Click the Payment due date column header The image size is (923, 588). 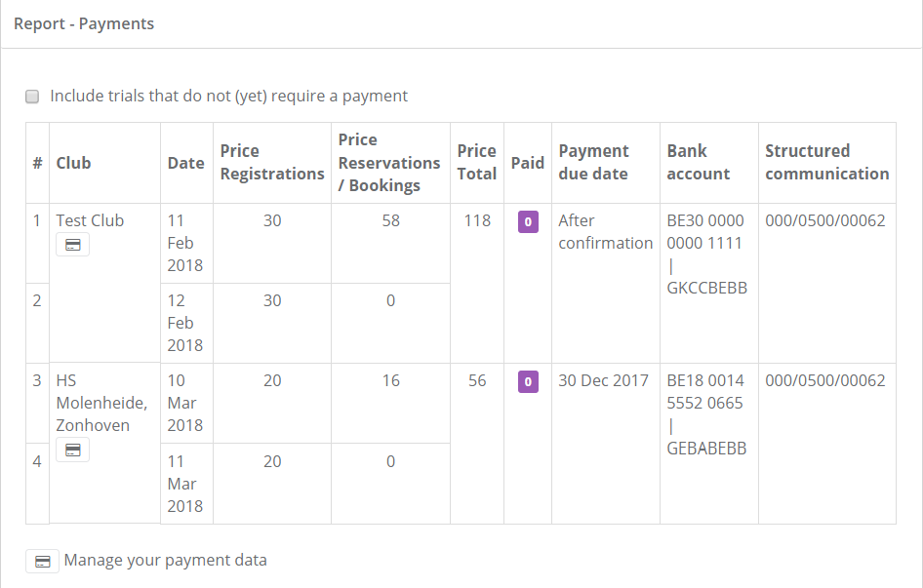click(593, 162)
